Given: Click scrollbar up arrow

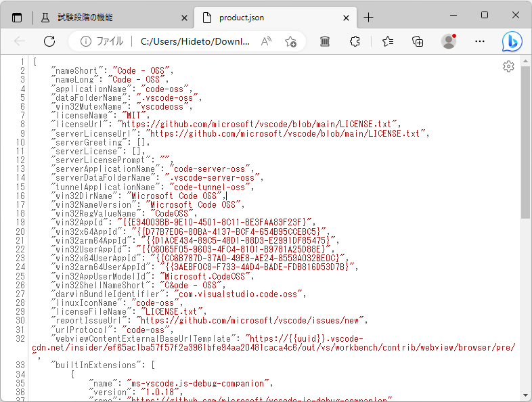Looking at the screenshot, I should click(525, 62).
